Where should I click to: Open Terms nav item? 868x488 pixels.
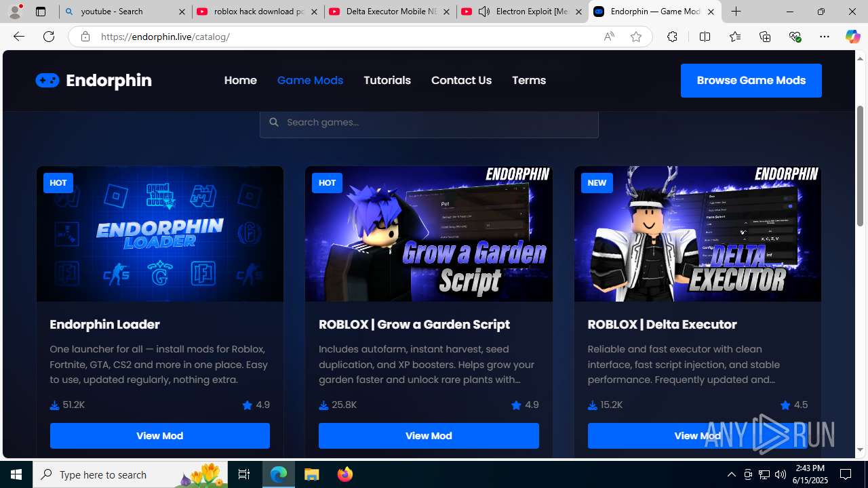(x=529, y=80)
